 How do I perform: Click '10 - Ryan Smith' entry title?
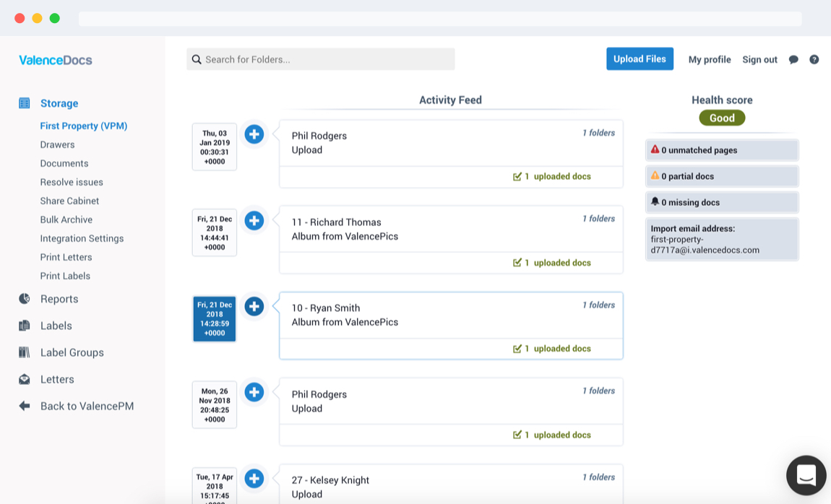pyautogui.click(x=326, y=308)
